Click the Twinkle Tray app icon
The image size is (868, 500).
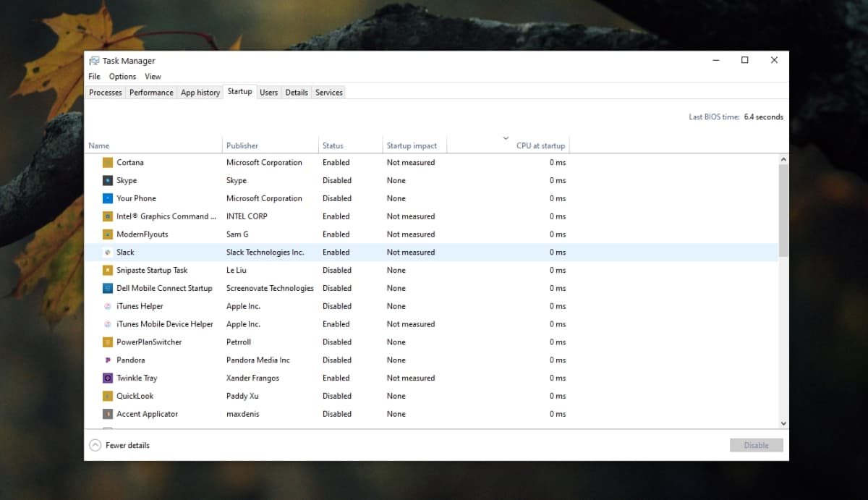(x=108, y=378)
